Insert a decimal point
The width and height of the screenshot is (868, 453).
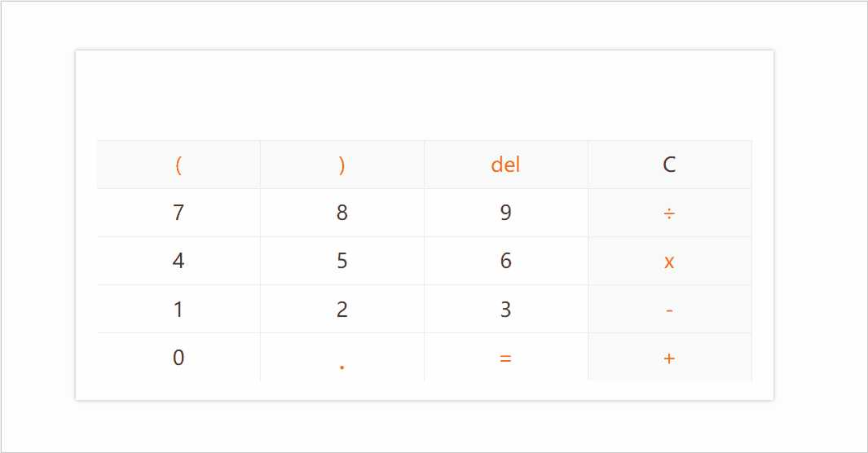pyautogui.click(x=342, y=358)
